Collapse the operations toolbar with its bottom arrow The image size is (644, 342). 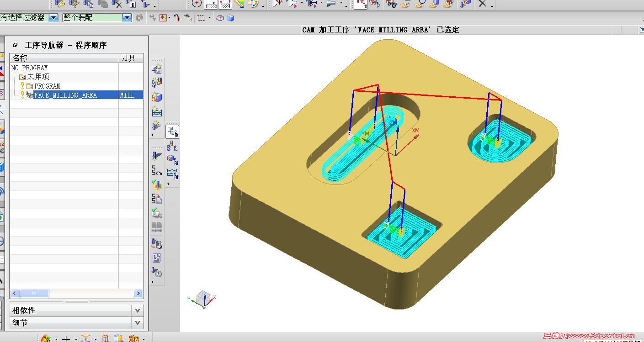click(x=153, y=282)
